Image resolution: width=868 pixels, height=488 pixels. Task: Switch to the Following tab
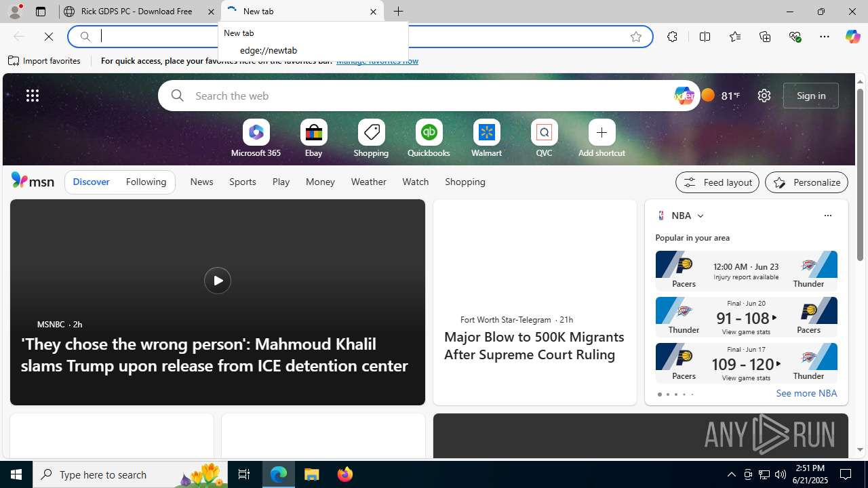pyautogui.click(x=146, y=182)
